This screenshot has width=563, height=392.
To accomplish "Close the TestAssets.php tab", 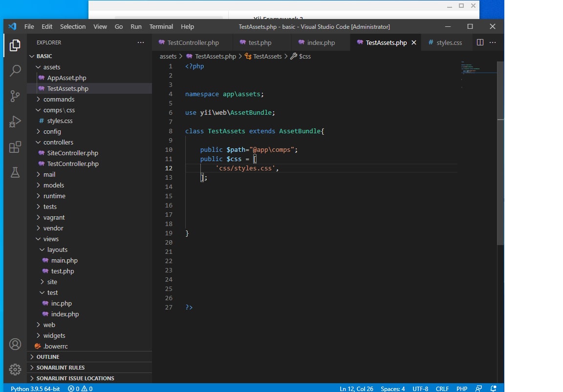I will 413,42.
